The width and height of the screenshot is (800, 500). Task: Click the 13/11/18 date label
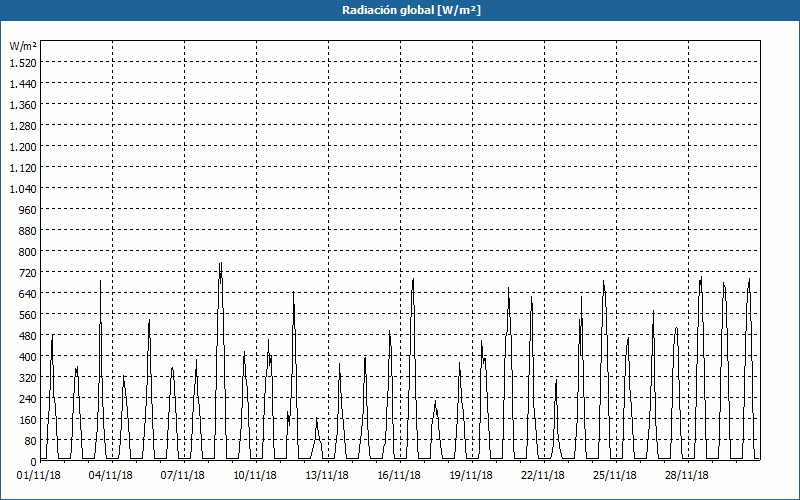pos(327,476)
